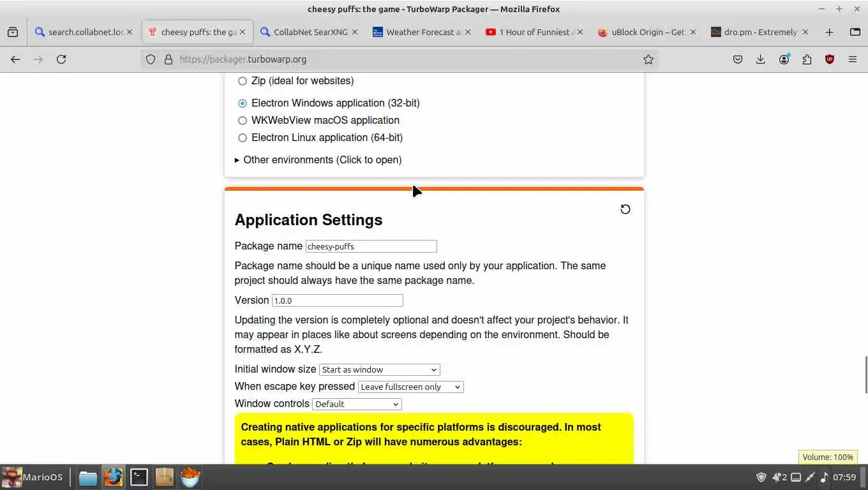Open the Firefox View icon left of the tabs
The width and height of the screenshot is (868, 490).
(x=13, y=32)
